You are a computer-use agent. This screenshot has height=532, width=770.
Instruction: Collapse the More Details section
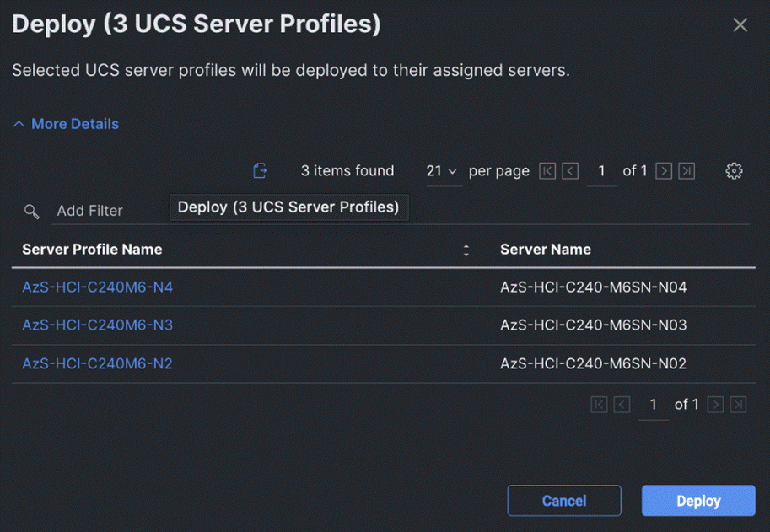pos(65,123)
